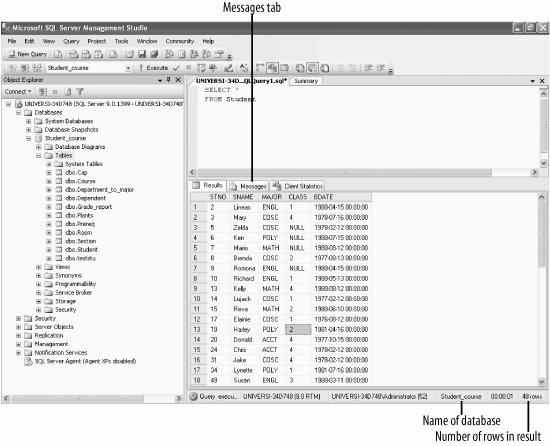Switch output to Results to Text

300,68
